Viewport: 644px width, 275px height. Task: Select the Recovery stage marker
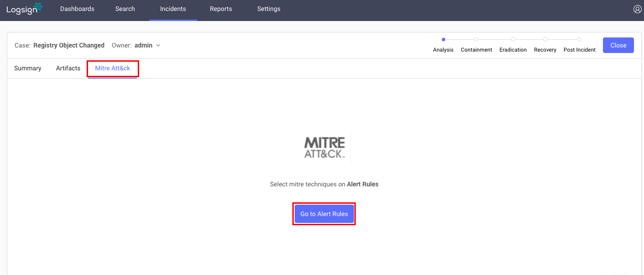[x=545, y=40]
